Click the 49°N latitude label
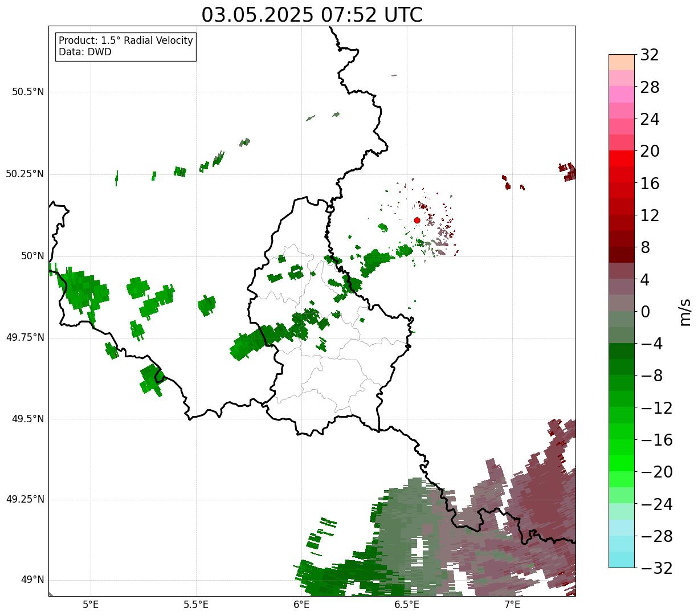 click(x=32, y=580)
